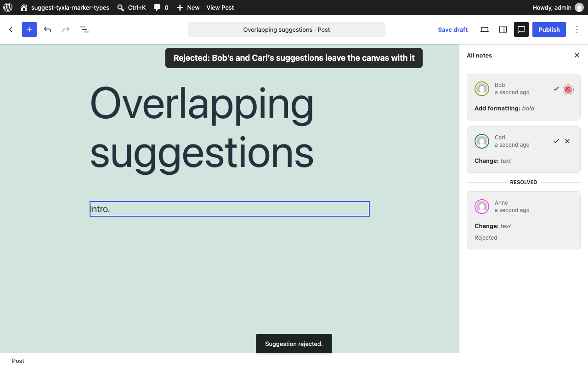The image size is (588, 368).
Task: Open the Document Overview list view
Action: click(x=85, y=29)
